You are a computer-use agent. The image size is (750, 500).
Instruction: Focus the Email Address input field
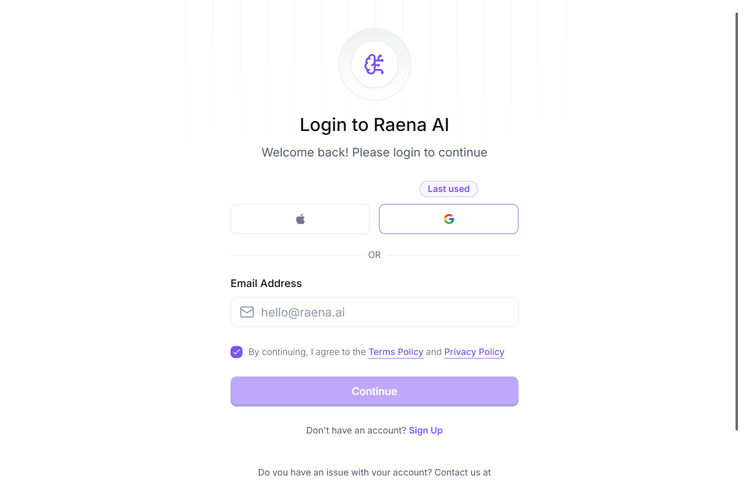click(385, 312)
